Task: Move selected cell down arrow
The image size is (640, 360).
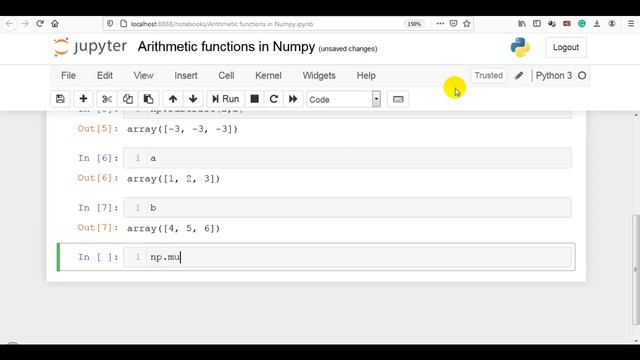Action: coord(193,99)
